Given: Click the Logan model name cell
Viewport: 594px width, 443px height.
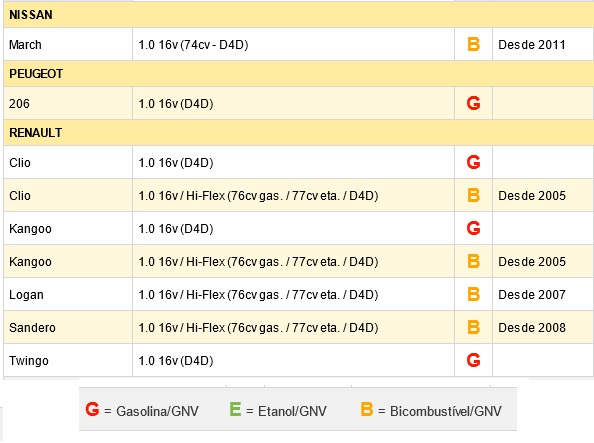Looking at the screenshot, I should coord(68,294).
